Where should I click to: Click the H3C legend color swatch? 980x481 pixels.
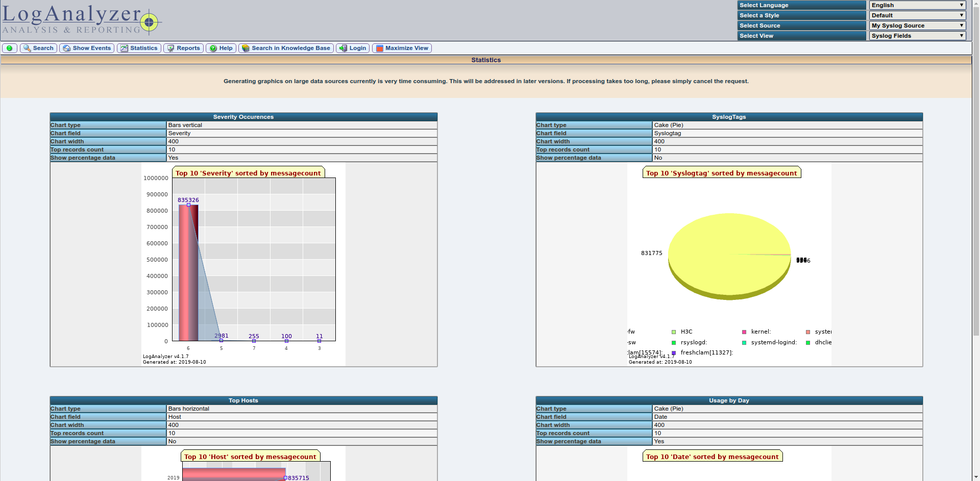[x=674, y=332]
